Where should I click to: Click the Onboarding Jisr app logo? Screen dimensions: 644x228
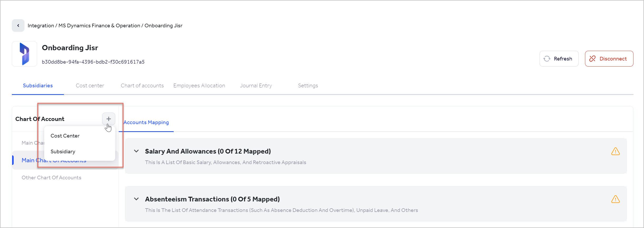pos(24,54)
